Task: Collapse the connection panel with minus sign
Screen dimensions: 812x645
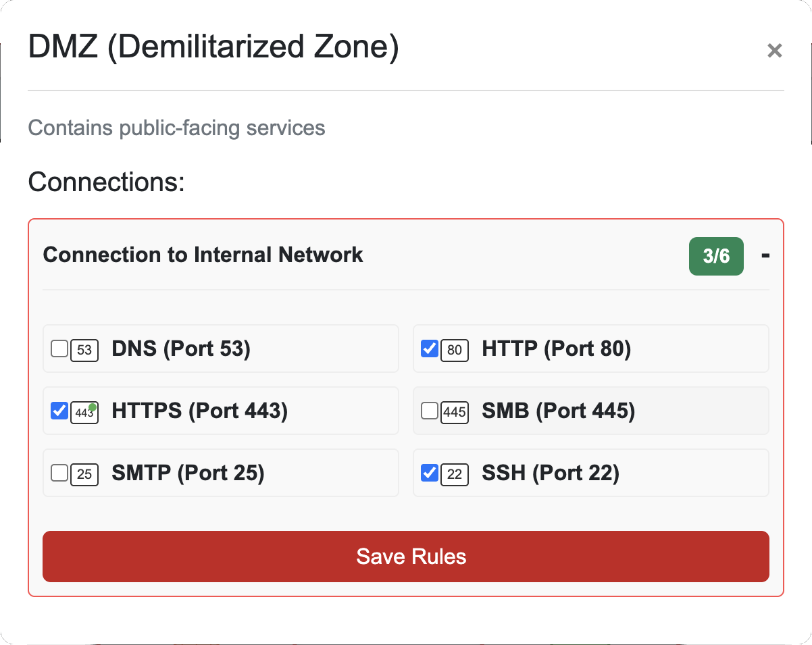Action: (x=765, y=255)
